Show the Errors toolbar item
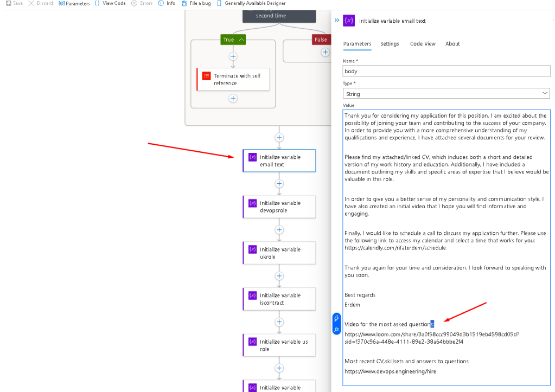The image size is (555, 392). click(142, 3)
